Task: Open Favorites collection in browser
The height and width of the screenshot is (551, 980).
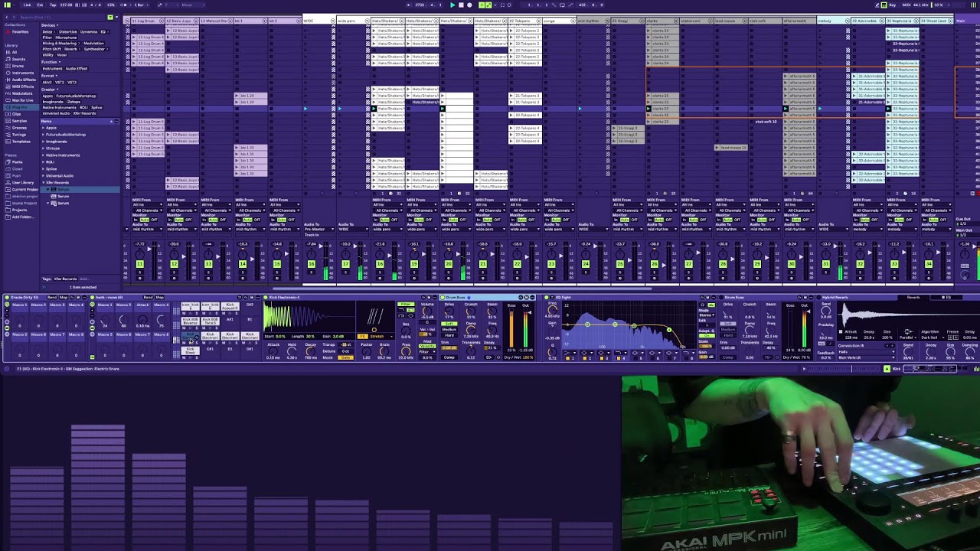Action: [19, 31]
